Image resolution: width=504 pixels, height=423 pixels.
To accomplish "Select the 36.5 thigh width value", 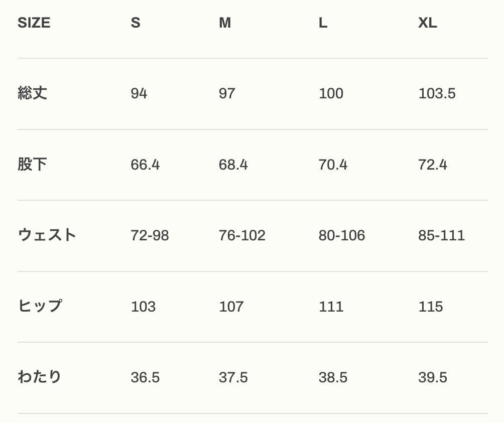I will (x=145, y=377).
